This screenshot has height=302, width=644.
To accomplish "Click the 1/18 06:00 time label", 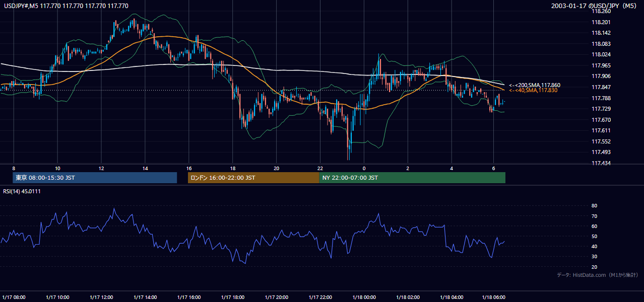I will (494, 297).
